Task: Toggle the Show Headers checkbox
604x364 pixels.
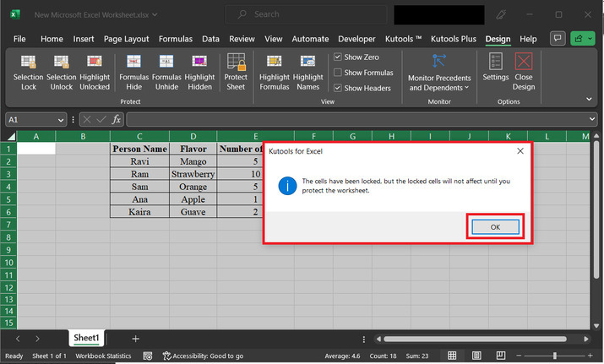Action: (x=338, y=88)
